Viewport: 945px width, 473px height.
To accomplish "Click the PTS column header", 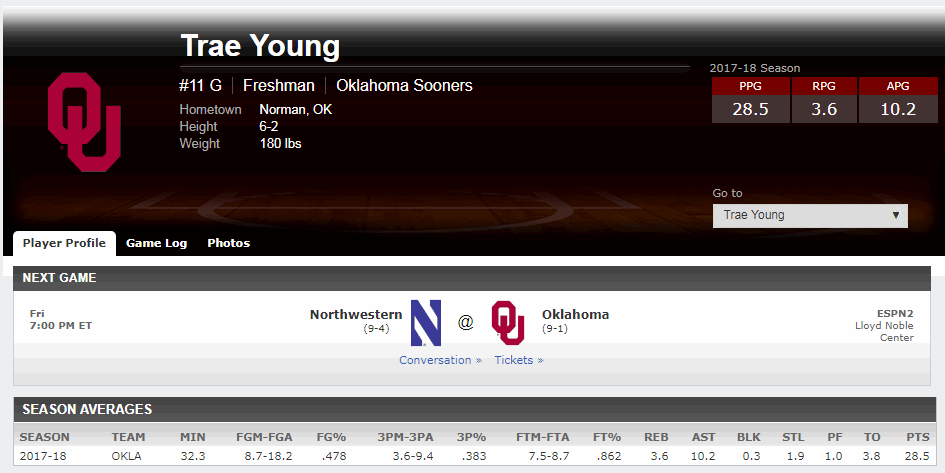I will 918,437.
